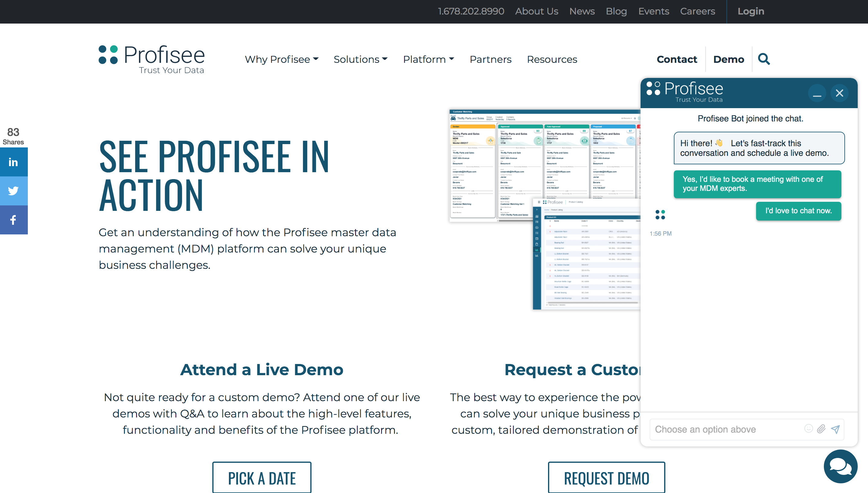Click the chat message input field
Screen dimensions: 868x493
[x=725, y=429]
